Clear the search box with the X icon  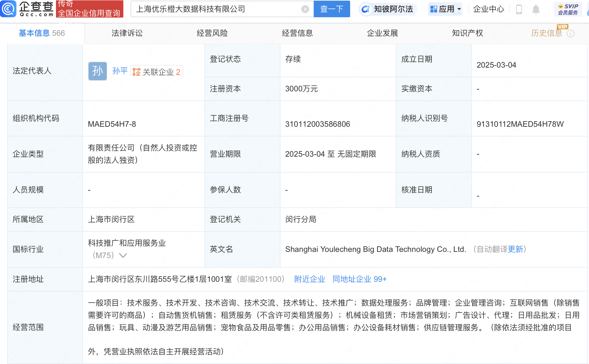305,9
